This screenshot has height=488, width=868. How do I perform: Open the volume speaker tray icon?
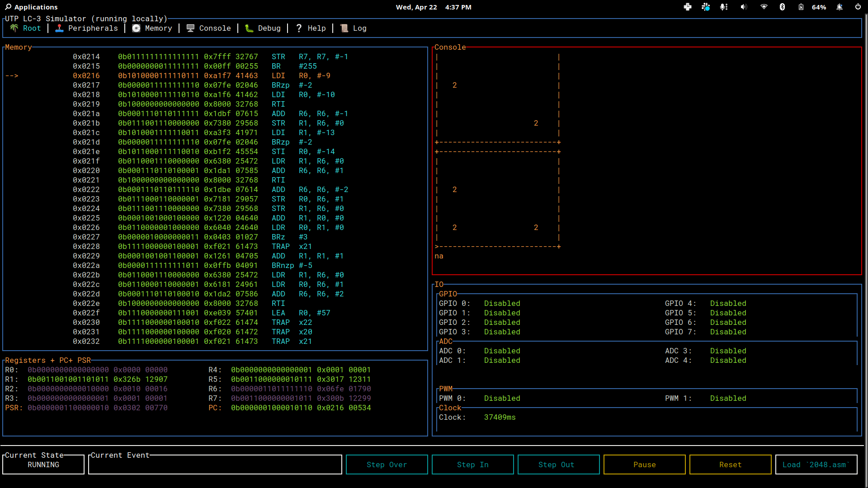click(x=743, y=7)
